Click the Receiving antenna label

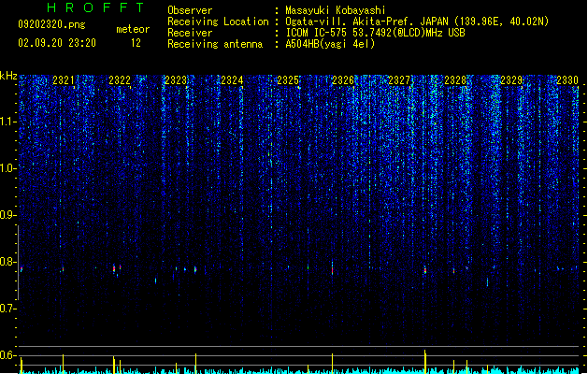pyautogui.click(x=215, y=44)
